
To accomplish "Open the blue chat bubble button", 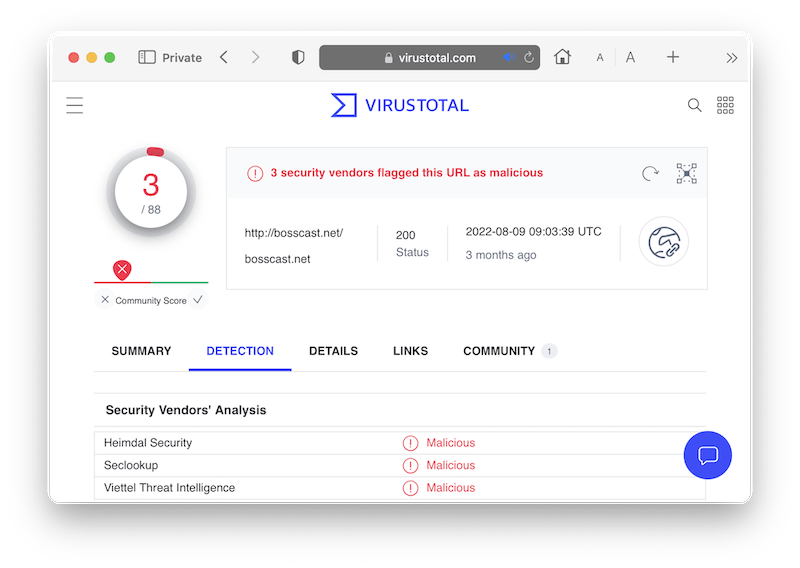I will pyautogui.click(x=708, y=455).
